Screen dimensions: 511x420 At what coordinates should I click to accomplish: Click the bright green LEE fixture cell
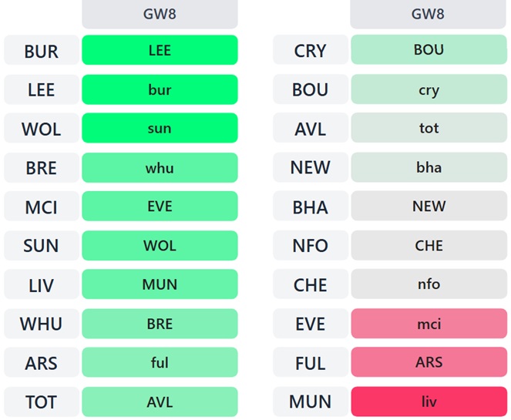point(160,51)
